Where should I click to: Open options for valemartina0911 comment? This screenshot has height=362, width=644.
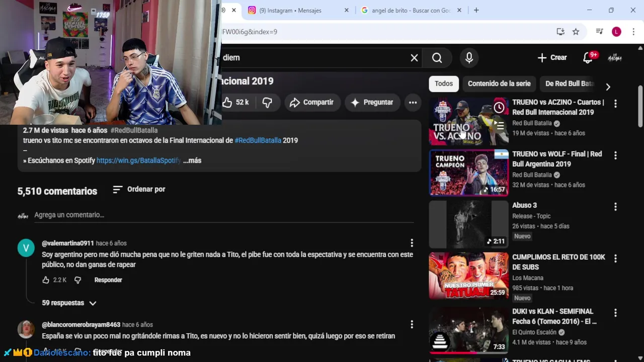(x=412, y=243)
